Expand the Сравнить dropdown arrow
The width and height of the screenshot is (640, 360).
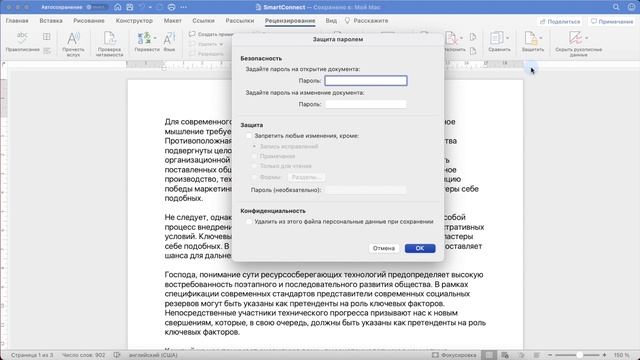(507, 38)
